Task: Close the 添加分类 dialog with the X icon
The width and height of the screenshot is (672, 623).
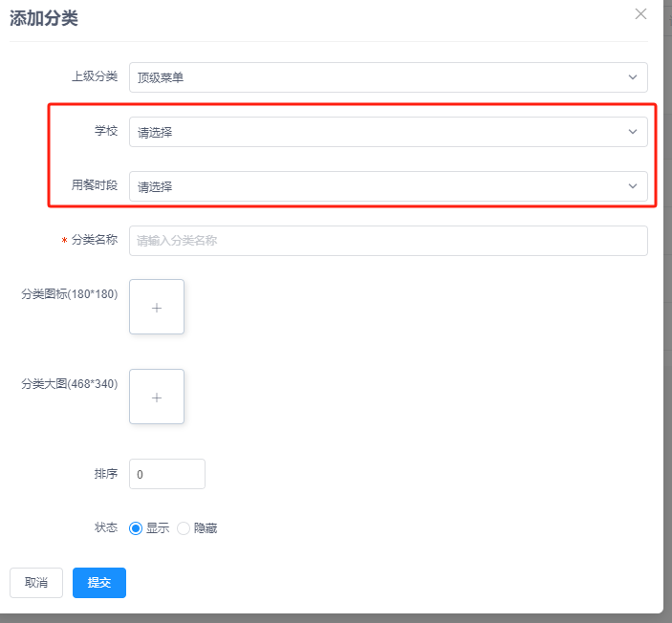Action: (640, 14)
